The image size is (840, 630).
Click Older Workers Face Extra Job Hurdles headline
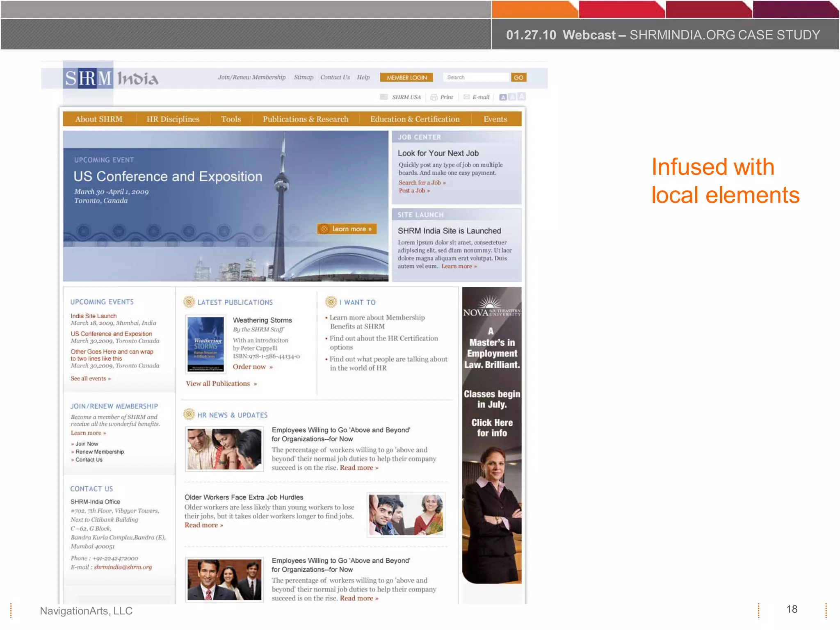pyautogui.click(x=244, y=497)
